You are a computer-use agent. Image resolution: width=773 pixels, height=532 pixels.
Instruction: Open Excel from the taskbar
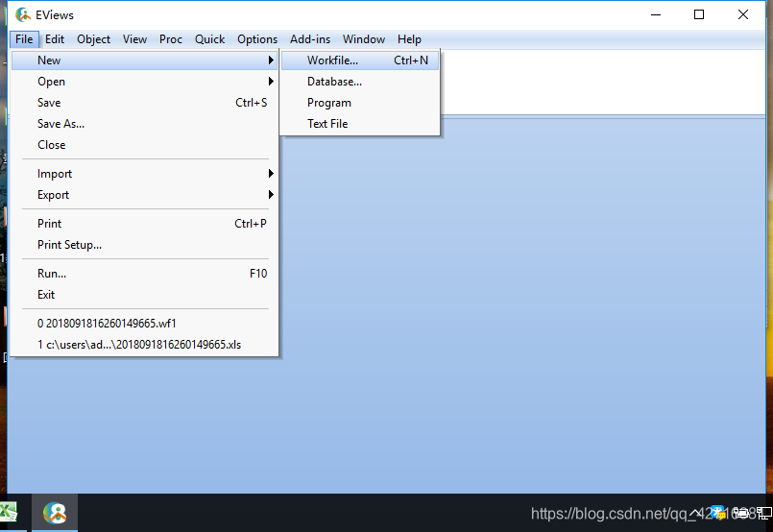tap(8, 513)
